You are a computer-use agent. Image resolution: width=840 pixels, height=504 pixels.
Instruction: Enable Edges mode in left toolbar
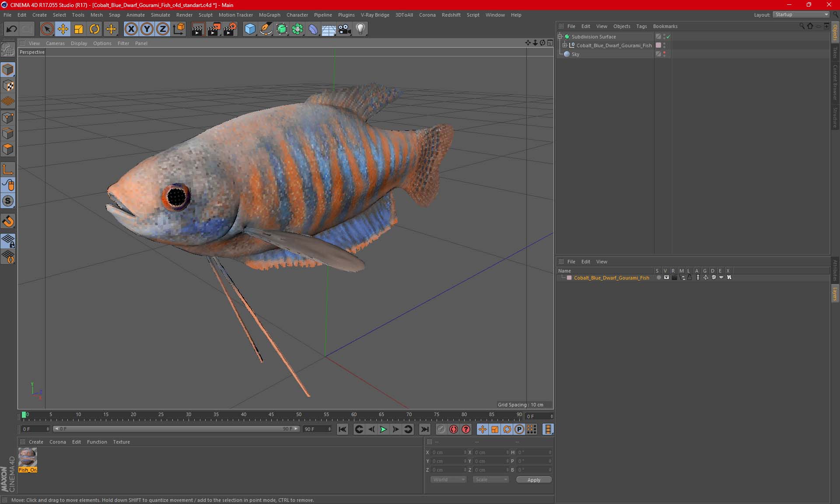pos(8,133)
